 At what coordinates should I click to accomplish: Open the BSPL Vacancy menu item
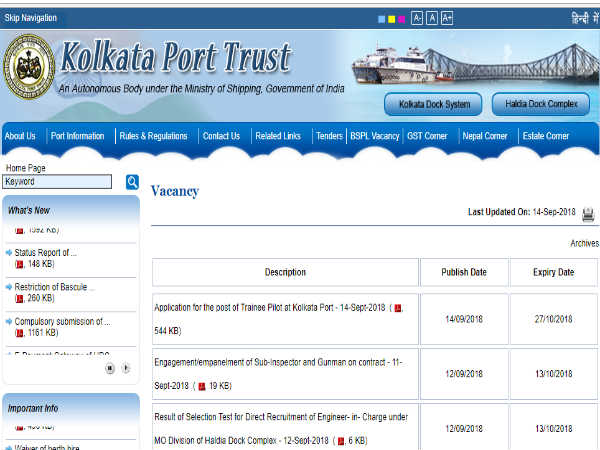click(375, 136)
